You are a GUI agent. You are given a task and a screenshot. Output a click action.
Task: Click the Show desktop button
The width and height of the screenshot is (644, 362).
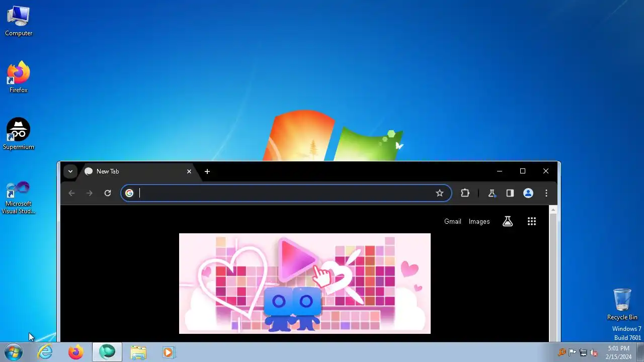click(640, 352)
